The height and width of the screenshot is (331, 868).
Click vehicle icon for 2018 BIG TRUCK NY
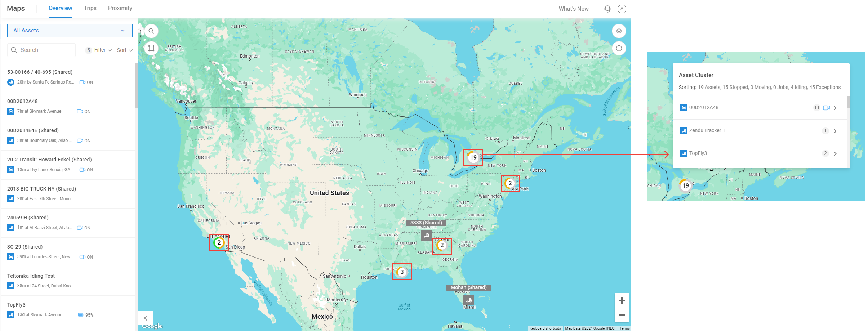pyautogui.click(x=11, y=198)
